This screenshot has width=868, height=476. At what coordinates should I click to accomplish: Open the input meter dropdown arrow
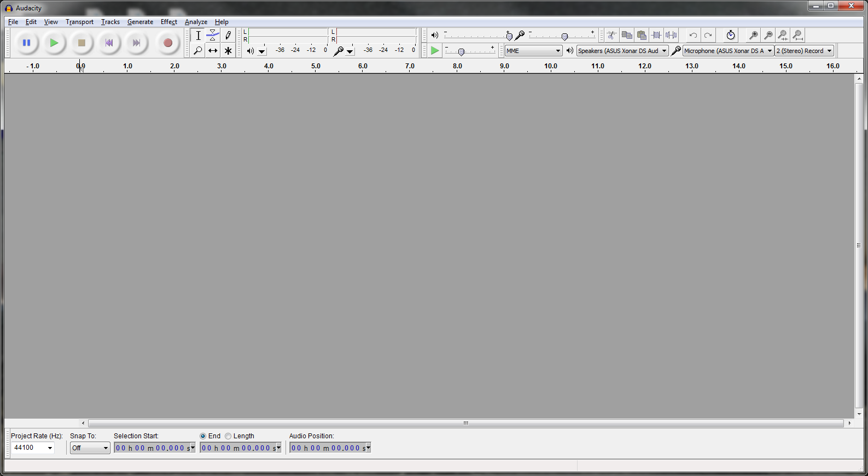pos(350,51)
